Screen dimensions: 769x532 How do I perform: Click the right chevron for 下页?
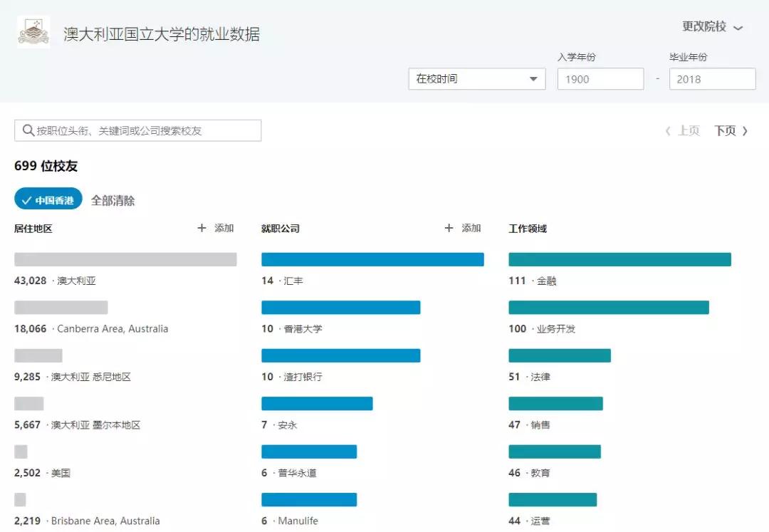pos(745,131)
